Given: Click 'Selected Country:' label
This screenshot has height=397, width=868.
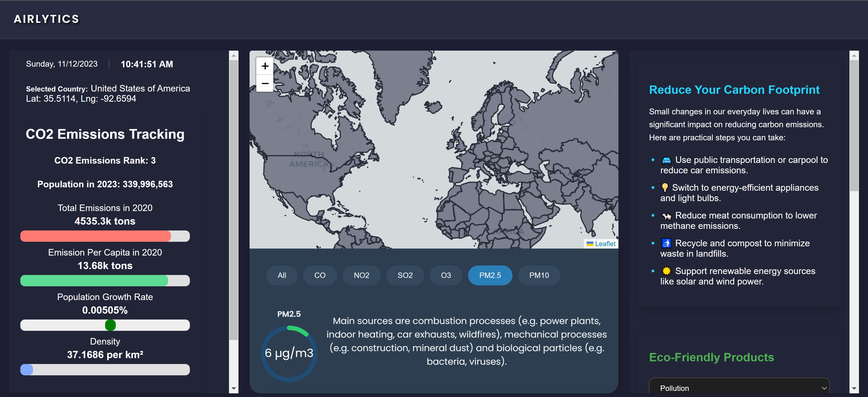Looking at the screenshot, I should [x=57, y=89].
